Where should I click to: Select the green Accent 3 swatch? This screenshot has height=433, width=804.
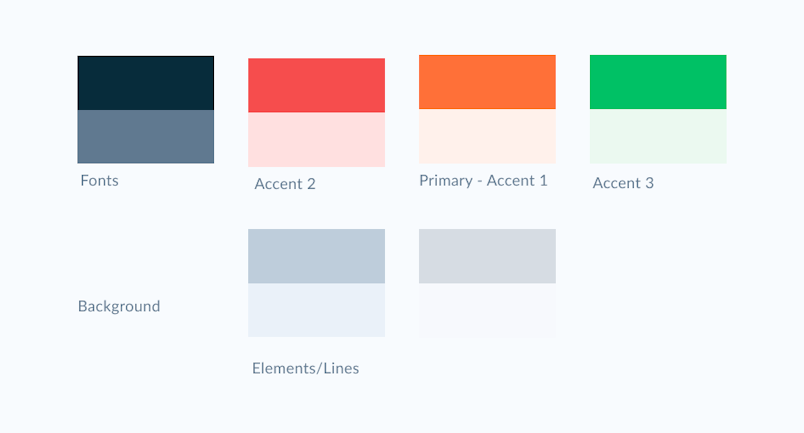pos(658,82)
